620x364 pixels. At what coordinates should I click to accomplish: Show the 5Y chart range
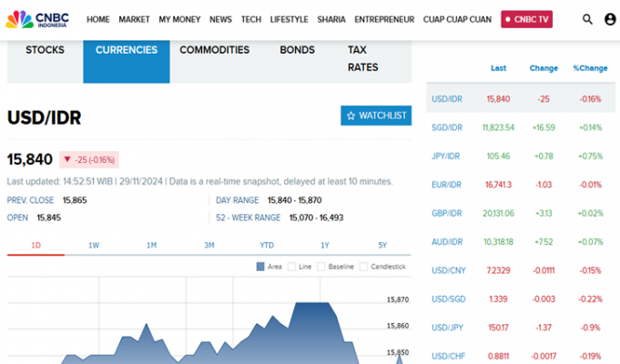382,245
